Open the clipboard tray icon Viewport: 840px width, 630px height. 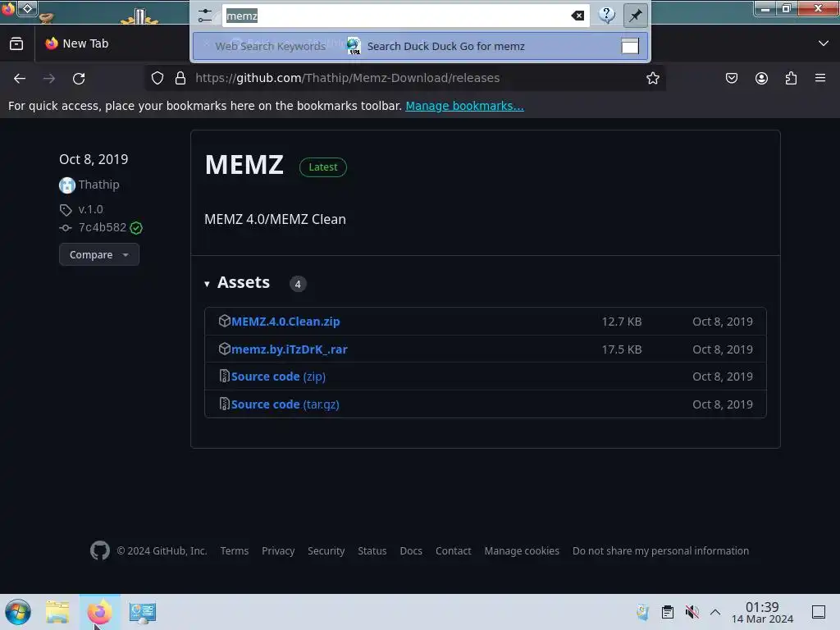668,612
